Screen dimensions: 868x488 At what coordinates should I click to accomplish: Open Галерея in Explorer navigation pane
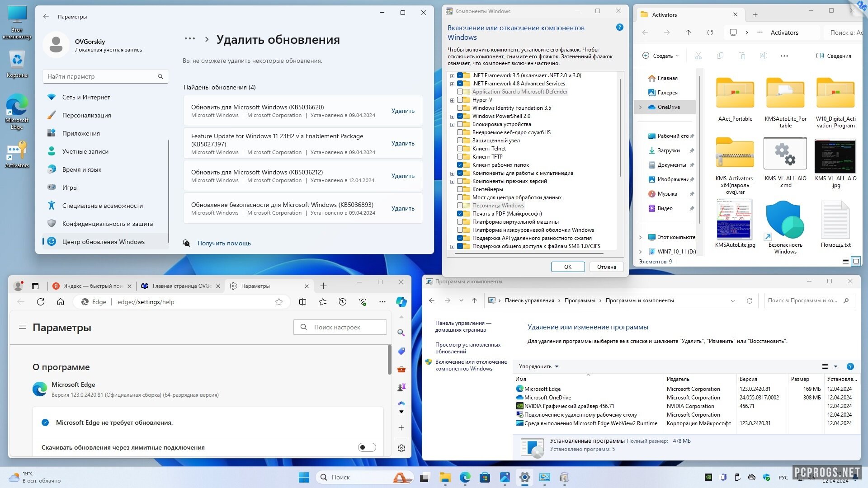tap(667, 93)
